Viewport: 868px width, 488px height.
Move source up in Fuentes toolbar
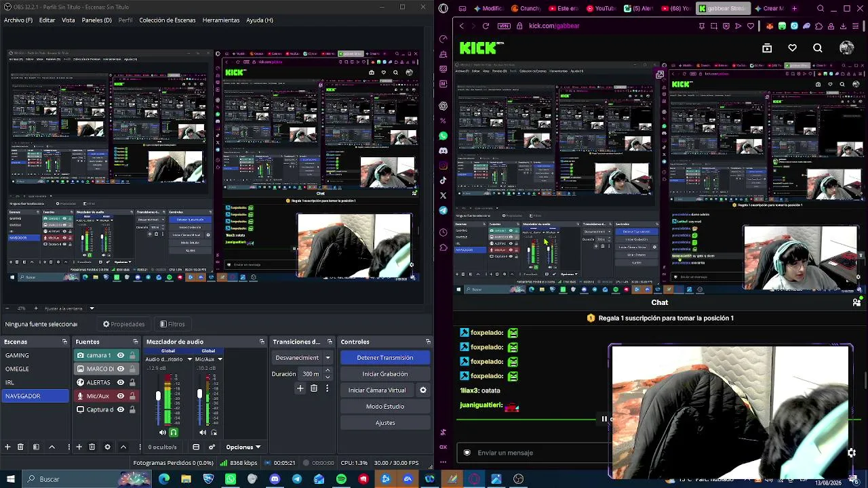tap(123, 447)
